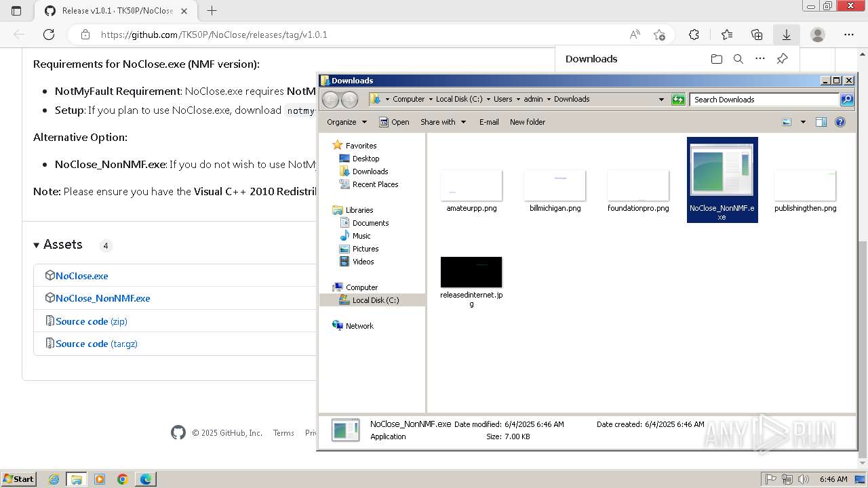This screenshot has height=488, width=868.
Task: Open Edge extensions menu
Action: (694, 35)
